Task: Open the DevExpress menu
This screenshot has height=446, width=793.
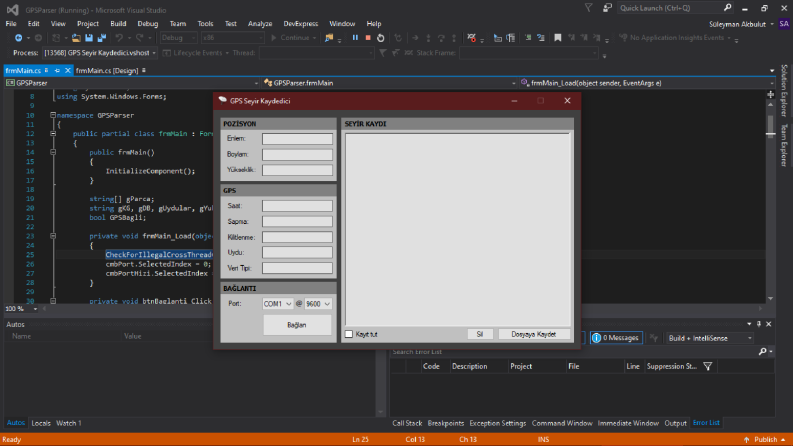Action: point(300,24)
